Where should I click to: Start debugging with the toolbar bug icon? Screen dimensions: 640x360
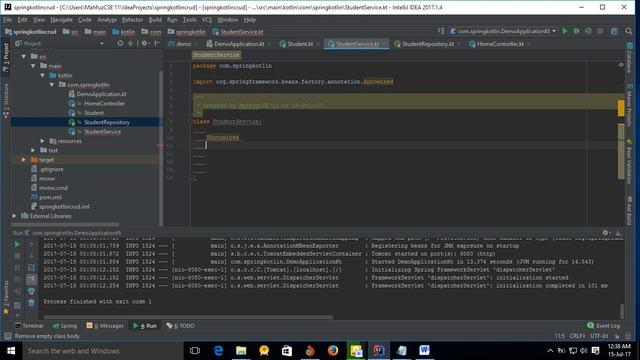point(576,31)
